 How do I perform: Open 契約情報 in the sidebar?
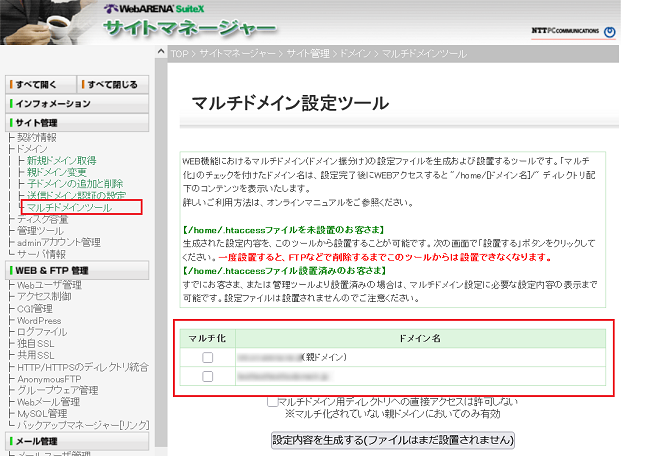pos(36,137)
